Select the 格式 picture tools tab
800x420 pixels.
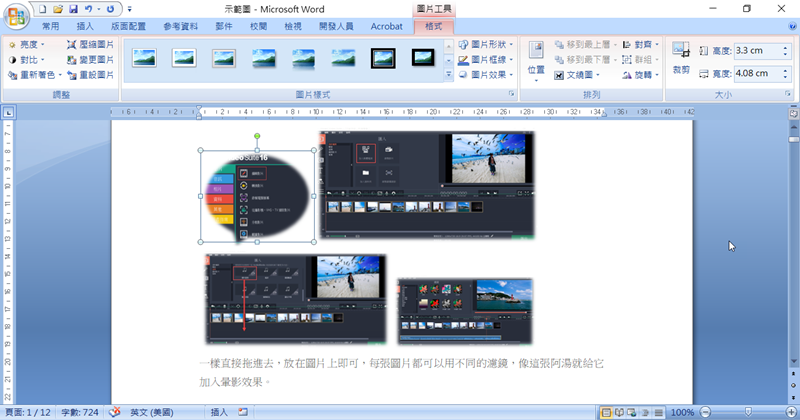click(x=433, y=27)
